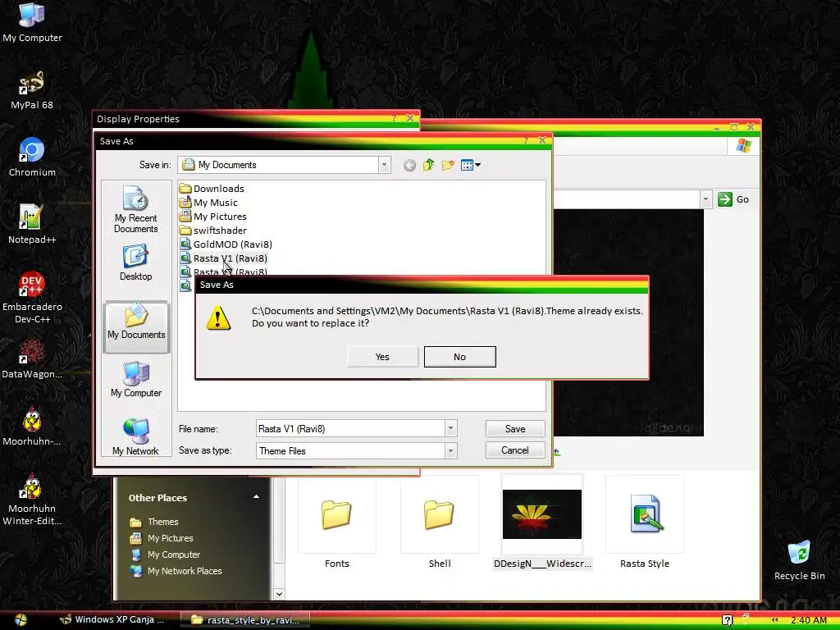Open Chromium desktop shortcut
The image size is (840, 630).
[32, 157]
